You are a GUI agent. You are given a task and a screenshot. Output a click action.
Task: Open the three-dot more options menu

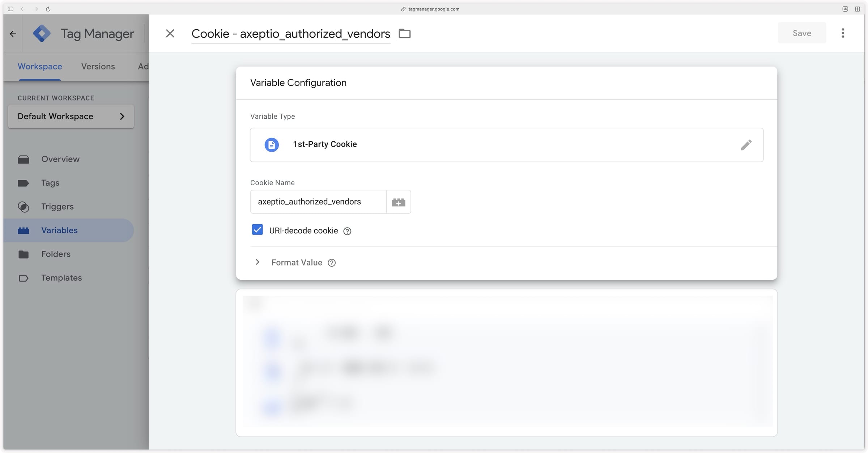coord(843,33)
